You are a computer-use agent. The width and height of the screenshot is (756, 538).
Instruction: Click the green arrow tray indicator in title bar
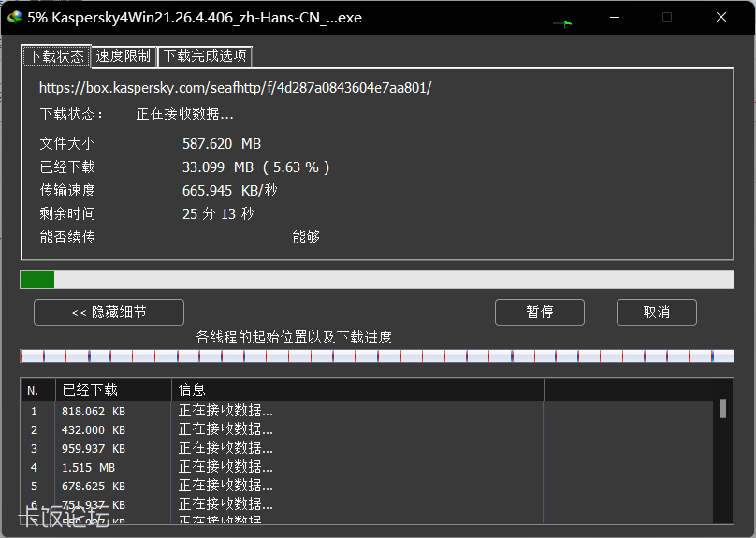point(562,23)
